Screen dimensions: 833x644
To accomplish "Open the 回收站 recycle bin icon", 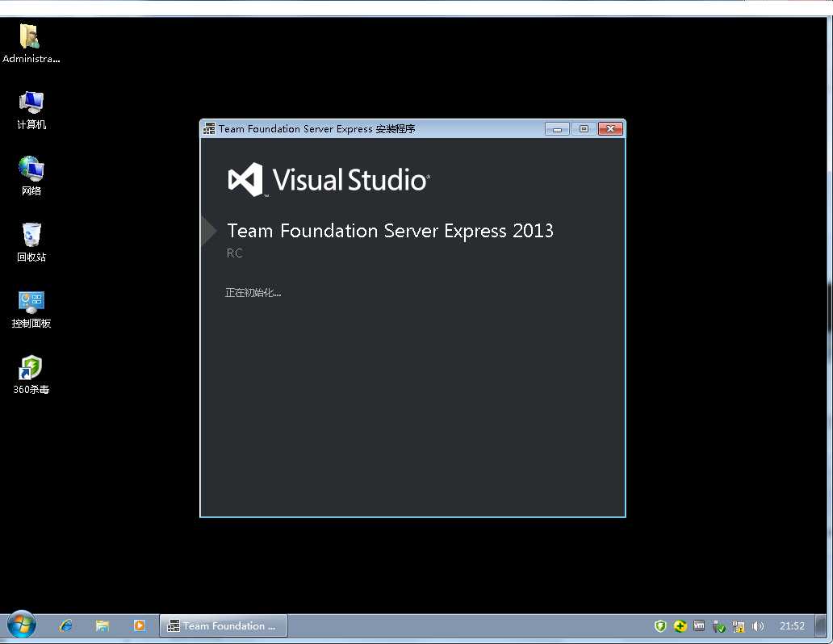I will [31, 242].
